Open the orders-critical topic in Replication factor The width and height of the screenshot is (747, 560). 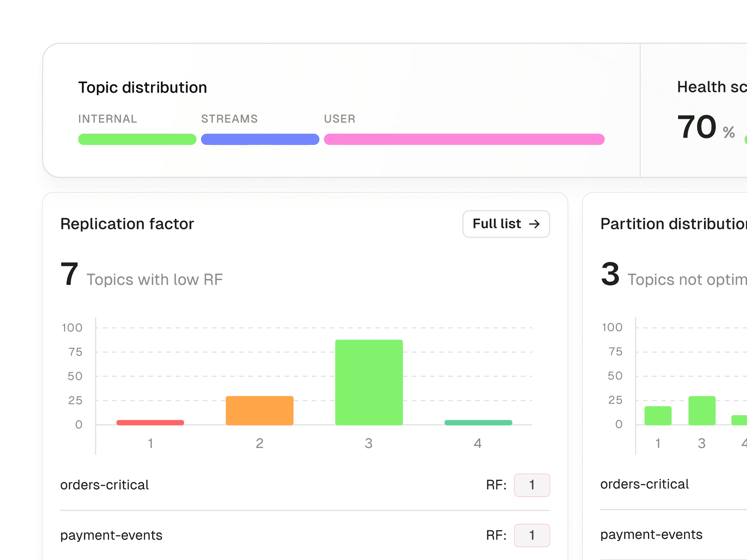[x=105, y=485]
